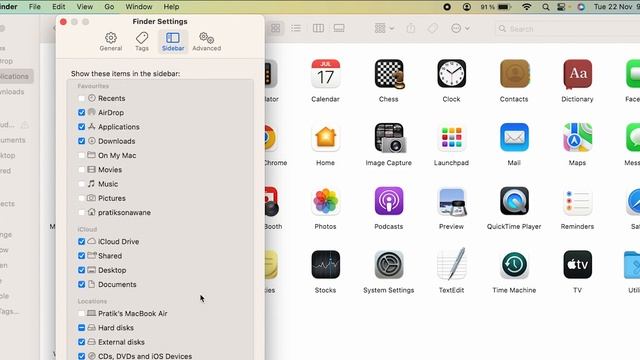Click the Edit Tags toolbar icon

coord(433,28)
